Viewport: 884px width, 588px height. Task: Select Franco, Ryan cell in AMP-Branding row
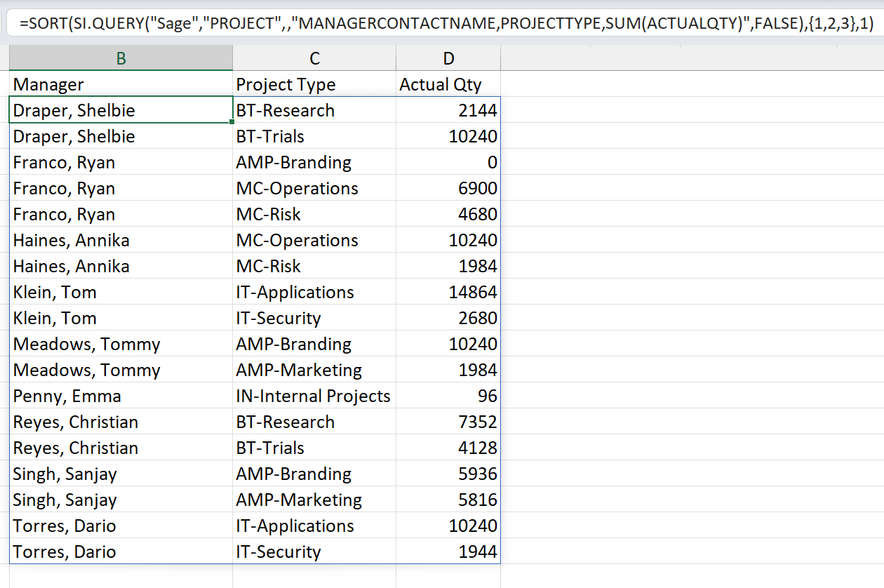pos(121,162)
